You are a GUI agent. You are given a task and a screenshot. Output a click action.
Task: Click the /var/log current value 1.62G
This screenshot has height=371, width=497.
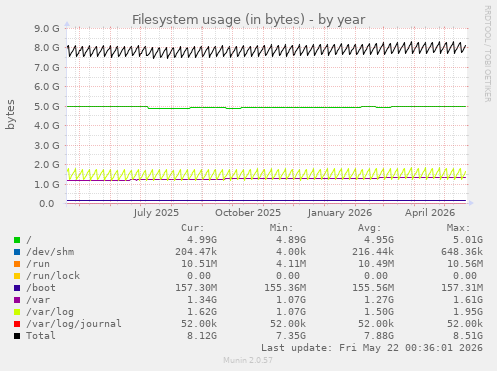click(x=202, y=312)
